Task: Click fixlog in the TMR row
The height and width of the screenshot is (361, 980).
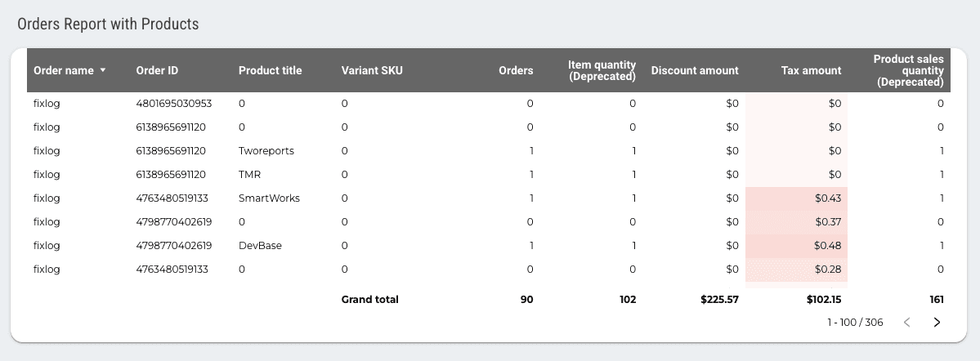Action: click(47, 175)
